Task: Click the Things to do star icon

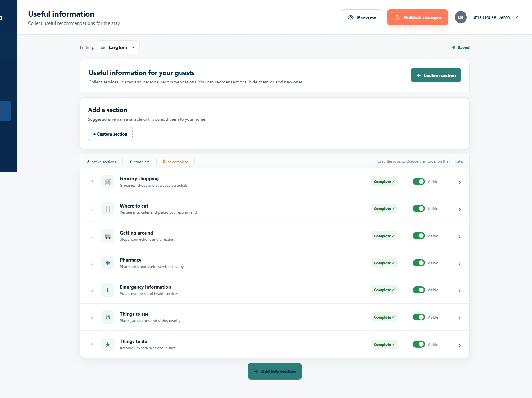Action: [x=108, y=344]
